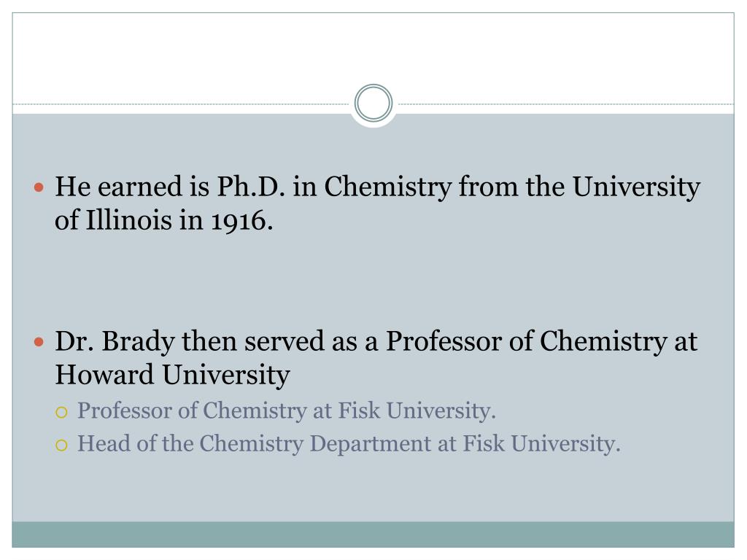Click the hollow yellow bullet beside "Professor of Chemistry"

pos(61,412)
